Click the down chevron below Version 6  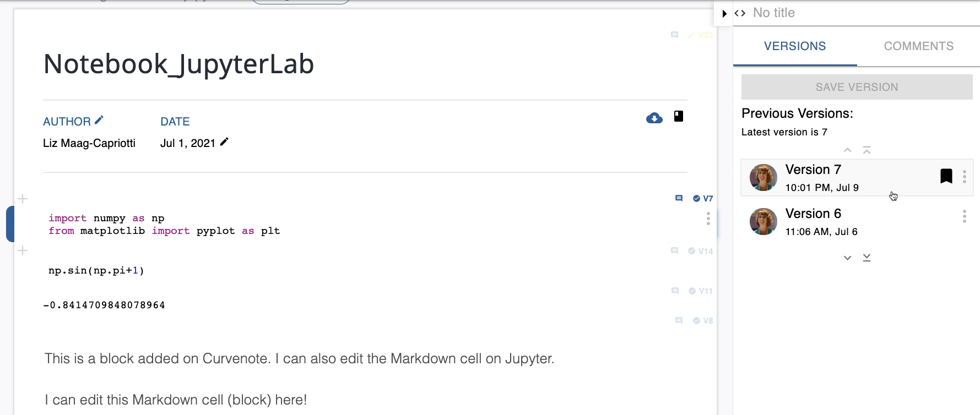(x=847, y=258)
